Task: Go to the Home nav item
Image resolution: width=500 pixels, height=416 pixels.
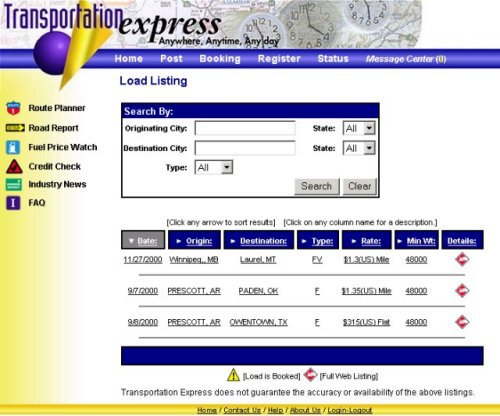Action: [x=129, y=59]
